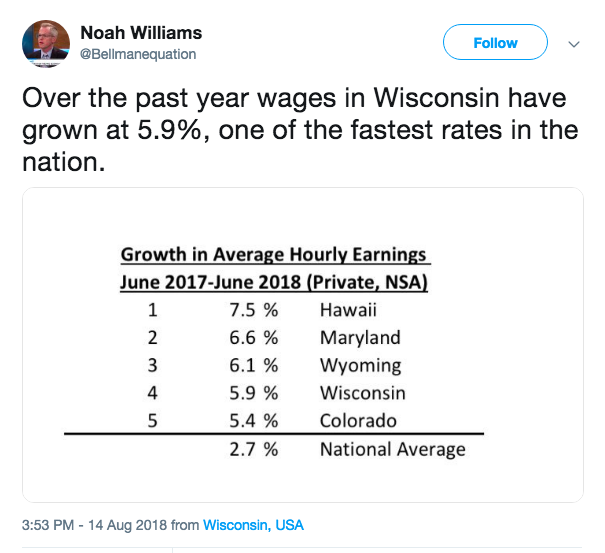Open the embedded earnings table image
This screenshot has height=553, width=605.
pos(302,345)
